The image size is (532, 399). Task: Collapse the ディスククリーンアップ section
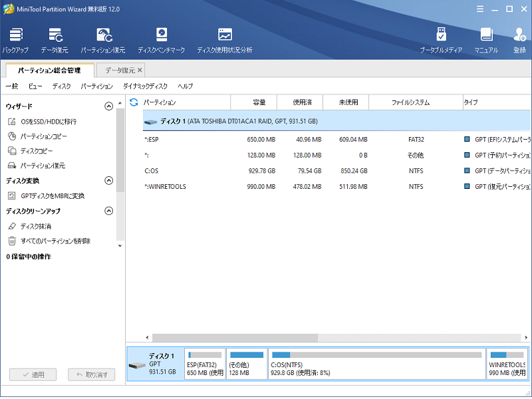tap(108, 211)
